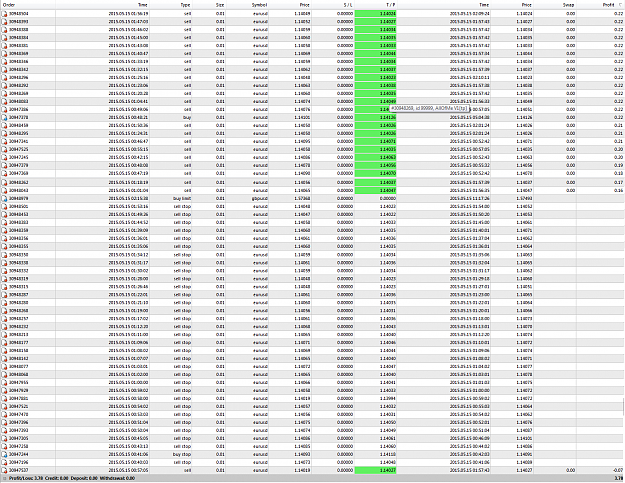Click the icon of the last sell row with -0.07 profit
The image size is (625, 483).
point(4,470)
